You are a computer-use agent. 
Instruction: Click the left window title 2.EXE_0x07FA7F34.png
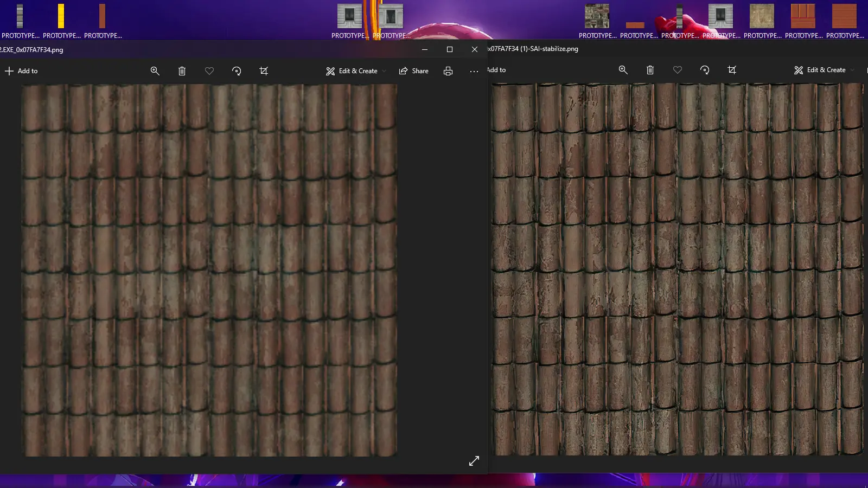[x=31, y=50]
